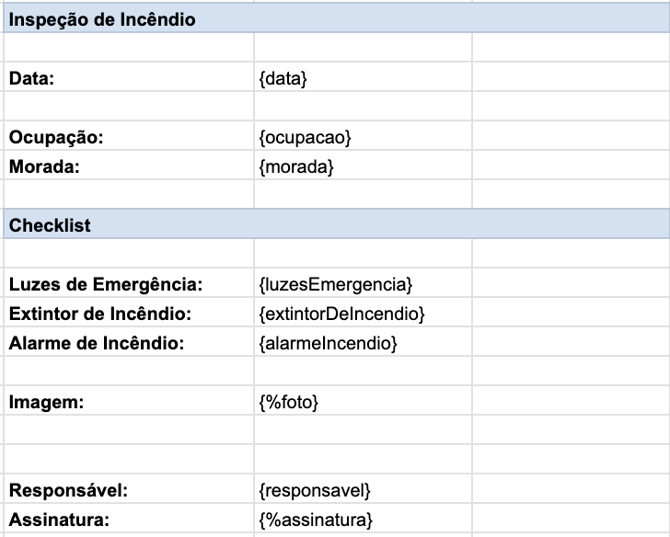Select the {luzesEmergencia} placeholder cell
Viewport: 670px width, 537px height.
[336, 285]
